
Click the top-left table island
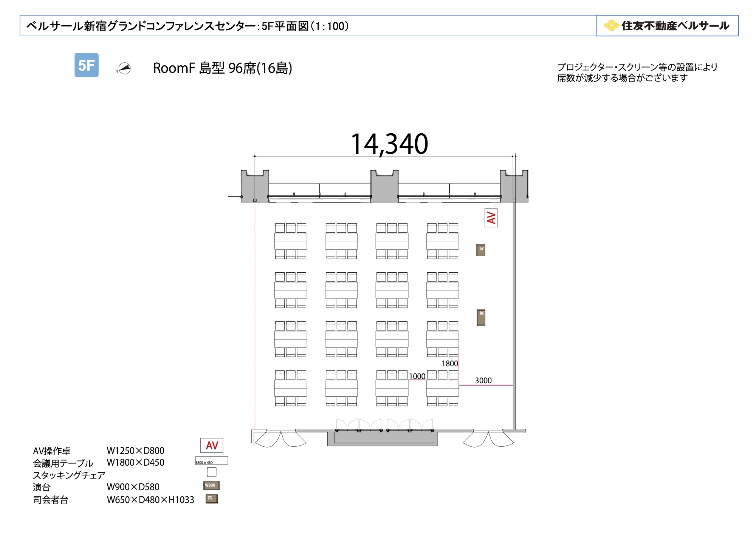pos(291,241)
